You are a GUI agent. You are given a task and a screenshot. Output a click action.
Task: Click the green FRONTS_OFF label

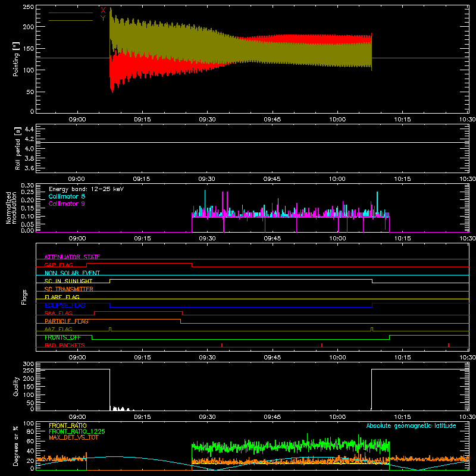click(x=62, y=337)
